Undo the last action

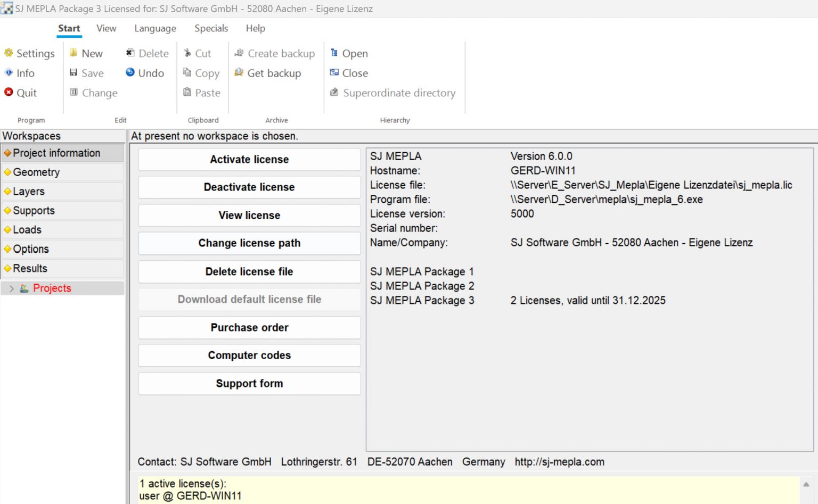click(130, 73)
